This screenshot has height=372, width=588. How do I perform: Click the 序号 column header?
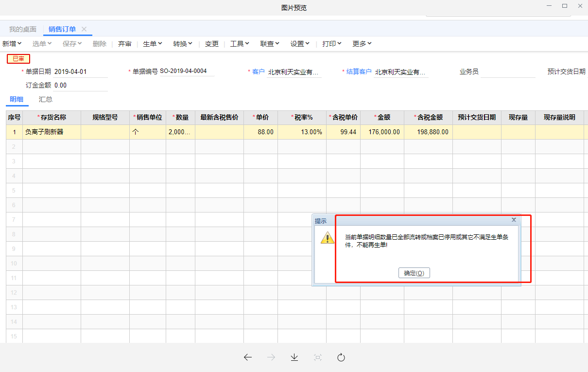pyautogui.click(x=14, y=117)
